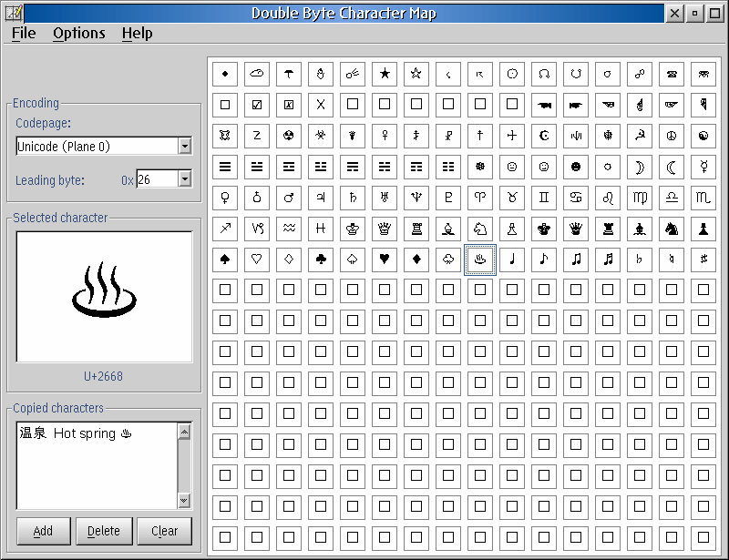Open the Options menu
This screenshot has height=560, width=729.
(x=78, y=34)
